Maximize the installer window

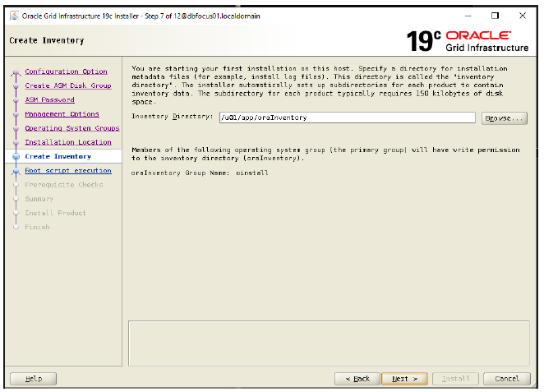495,16
